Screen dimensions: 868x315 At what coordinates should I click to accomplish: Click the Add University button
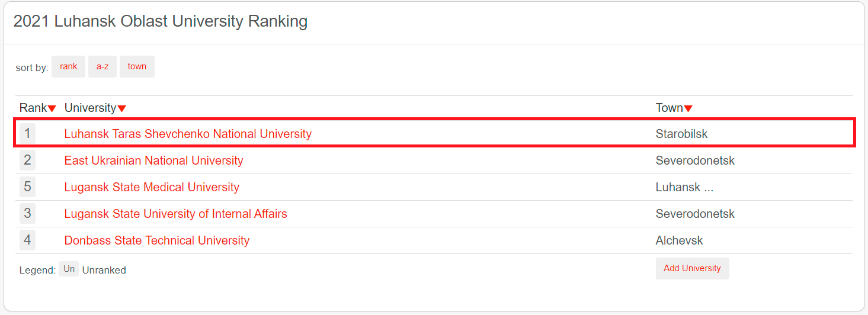[692, 268]
